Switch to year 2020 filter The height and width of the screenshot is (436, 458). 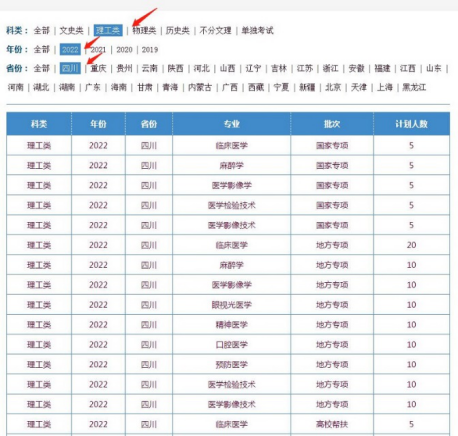[x=124, y=50]
